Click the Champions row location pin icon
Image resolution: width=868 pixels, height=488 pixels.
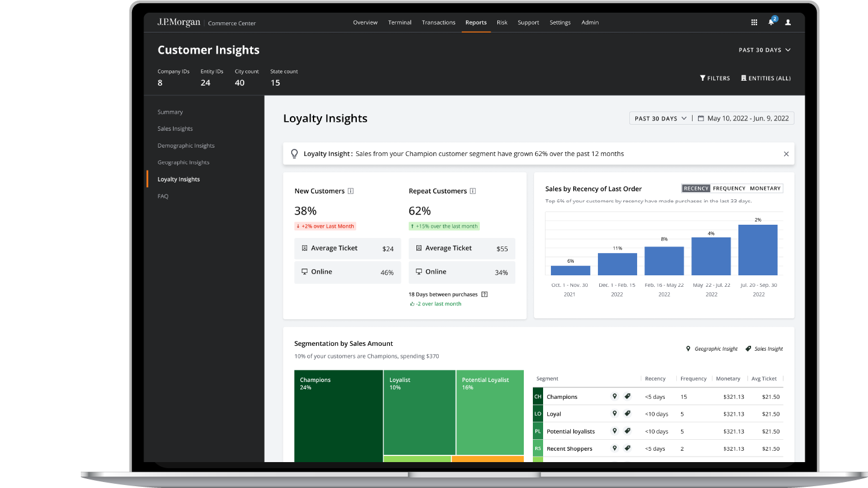pyautogui.click(x=615, y=396)
